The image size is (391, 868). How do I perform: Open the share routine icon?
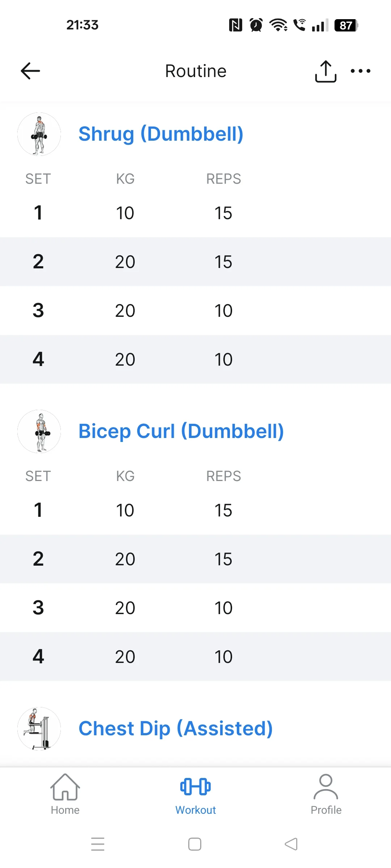coord(326,71)
